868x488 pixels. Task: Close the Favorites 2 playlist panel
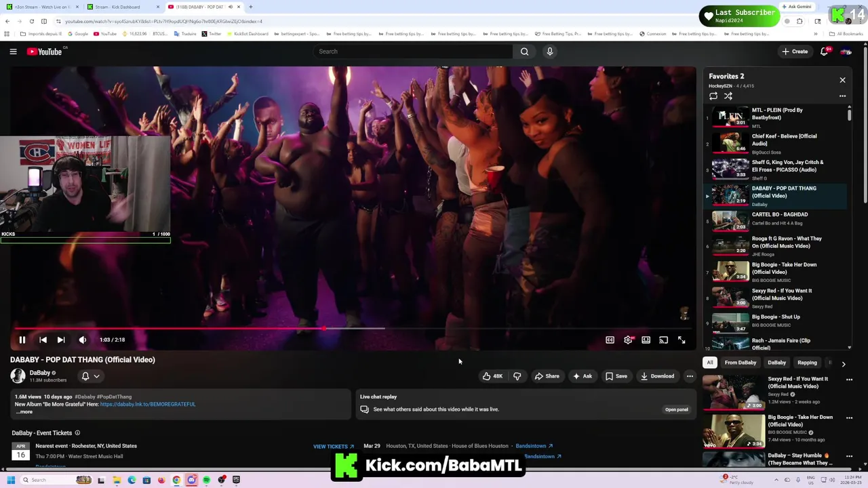(842, 80)
